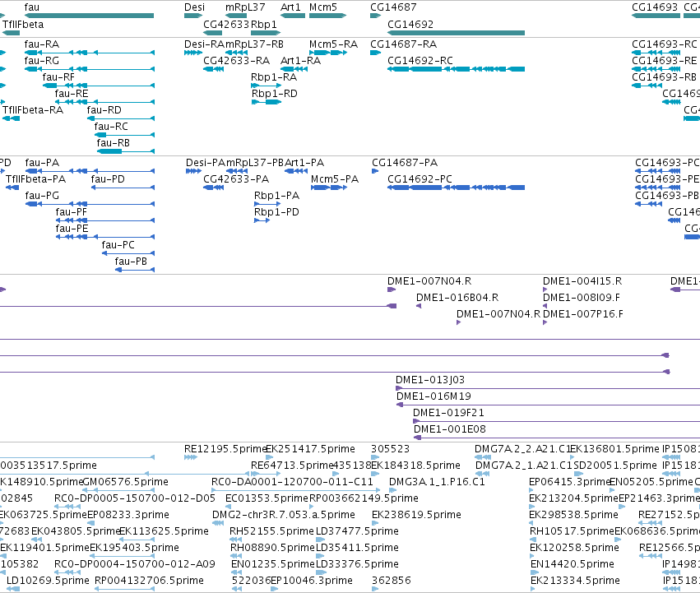Click the DME1-016B04.R clone end label

pyautogui.click(x=457, y=298)
